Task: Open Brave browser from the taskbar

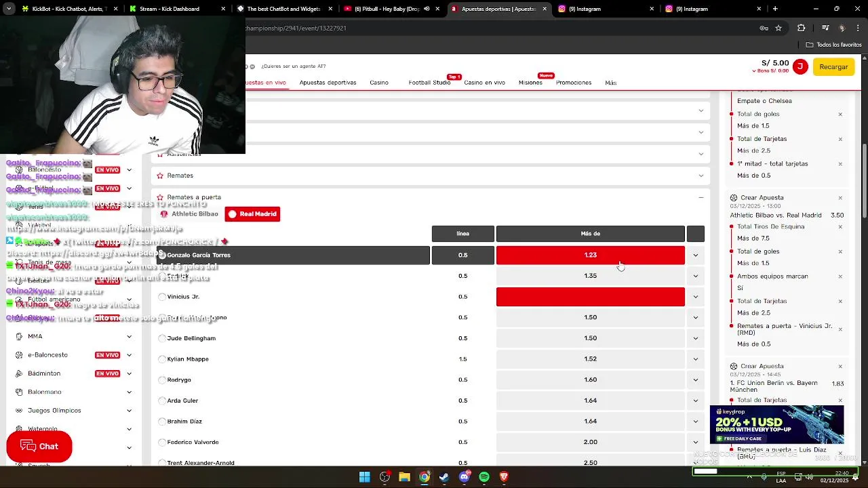Action: (x=504, y=477)
